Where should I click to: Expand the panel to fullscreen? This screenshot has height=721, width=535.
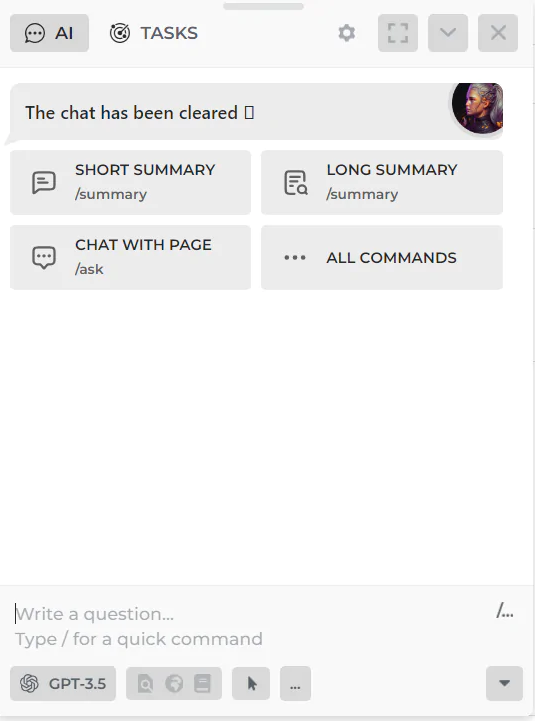398,33
